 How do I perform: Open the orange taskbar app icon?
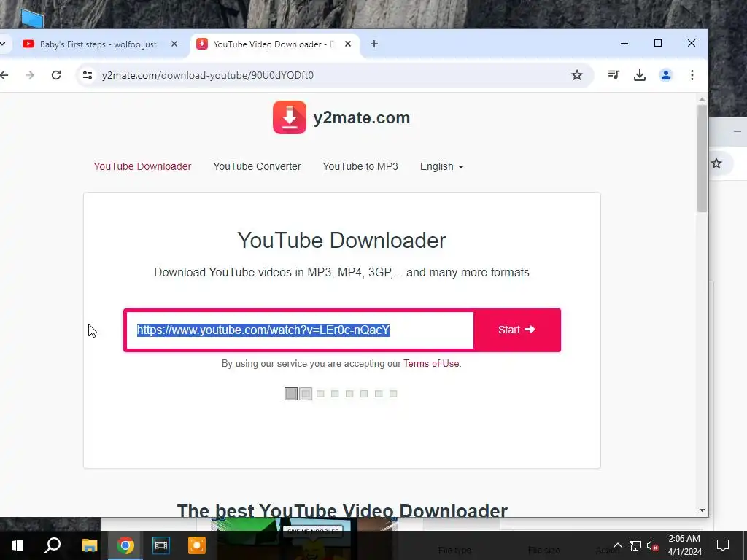click(x=197, y=545)
